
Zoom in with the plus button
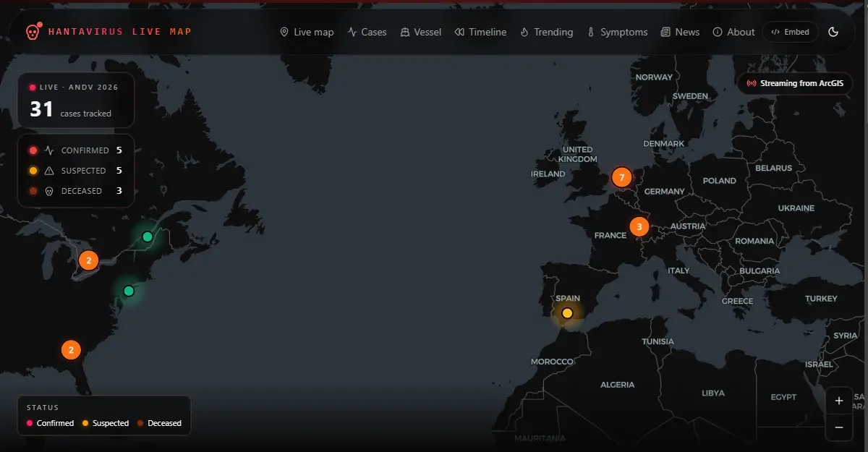[x=839, y=401]
